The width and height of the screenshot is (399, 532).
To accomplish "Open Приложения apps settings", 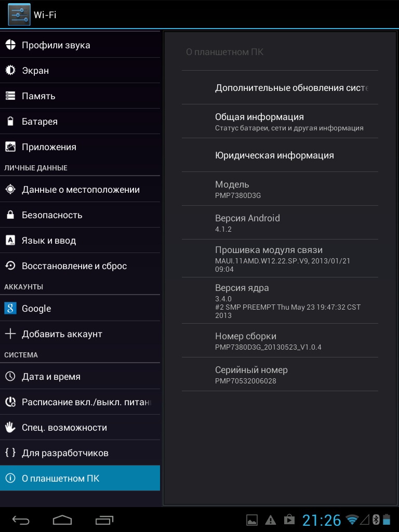I will pyautogui.click(x=49, y=147).
